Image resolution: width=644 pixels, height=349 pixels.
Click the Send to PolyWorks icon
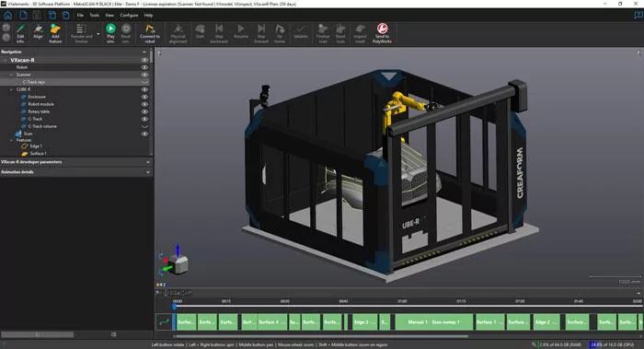point(382,33)
